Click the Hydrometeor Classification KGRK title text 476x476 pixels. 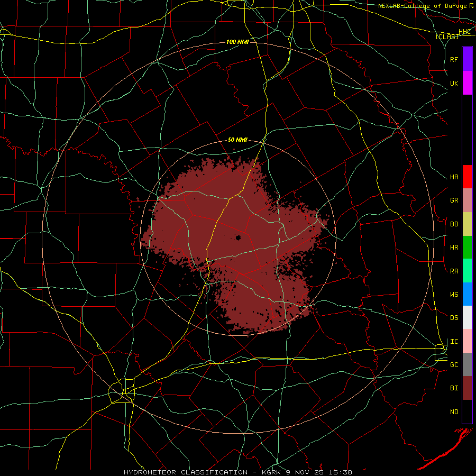click(237, 472)
